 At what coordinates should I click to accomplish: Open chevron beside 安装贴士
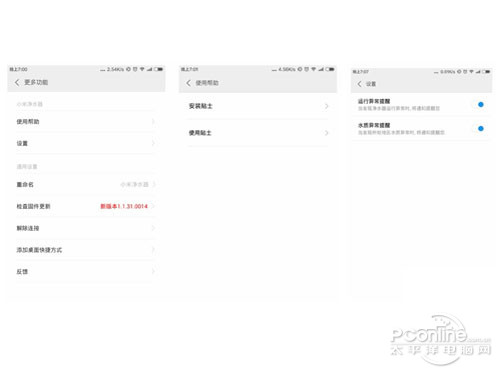coord(326,106)
